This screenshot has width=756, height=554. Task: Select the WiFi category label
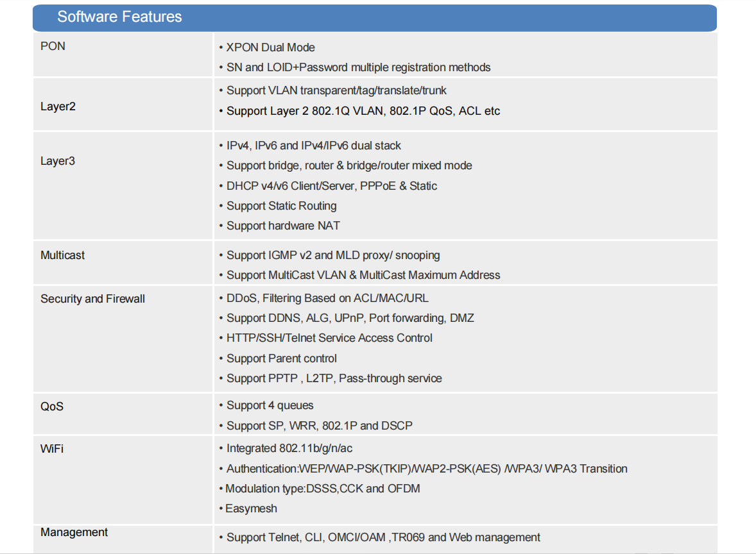click(x=52, y=449)
